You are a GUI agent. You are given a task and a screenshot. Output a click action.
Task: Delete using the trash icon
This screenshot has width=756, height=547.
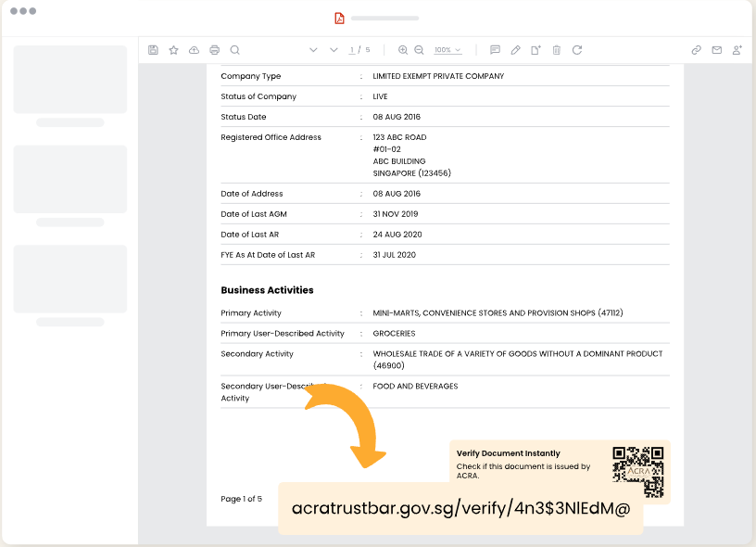[557, 50]
